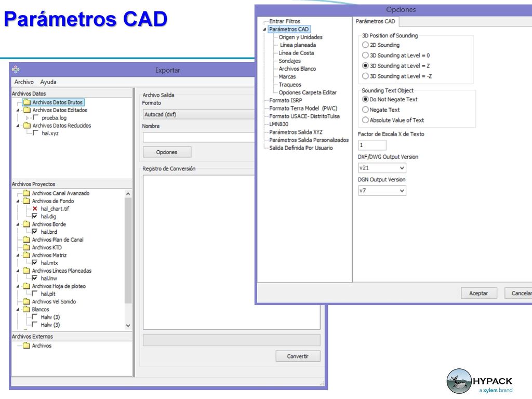Expand the prueba.log tree node
The width and height of the screenshot is (532, 399).
click(x=28, y=118)
